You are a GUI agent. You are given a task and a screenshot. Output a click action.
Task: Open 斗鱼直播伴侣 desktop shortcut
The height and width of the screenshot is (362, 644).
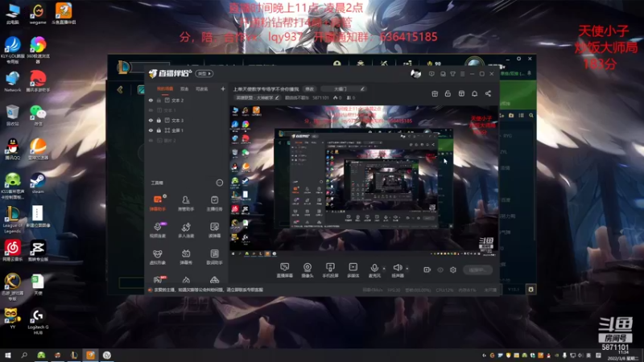click(64, 13)
